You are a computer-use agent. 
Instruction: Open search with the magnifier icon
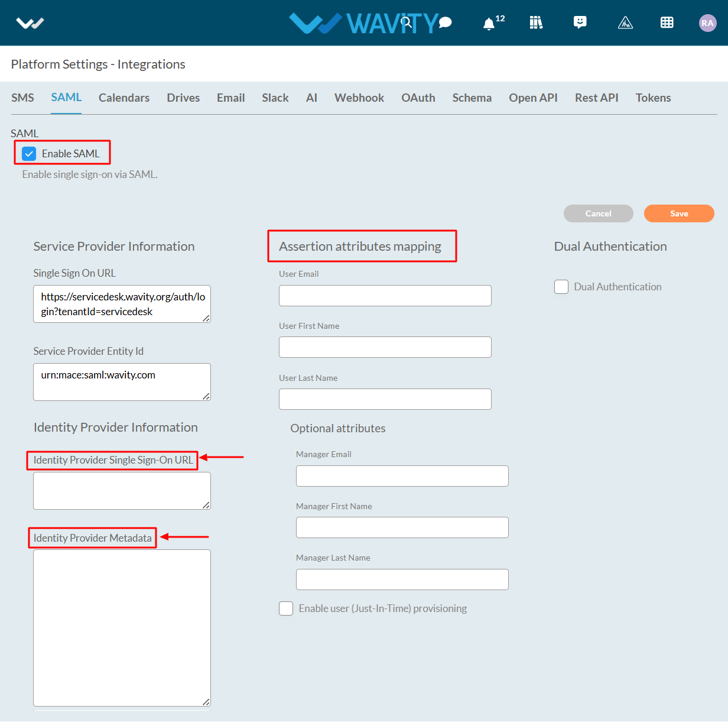tap(407, 23)
